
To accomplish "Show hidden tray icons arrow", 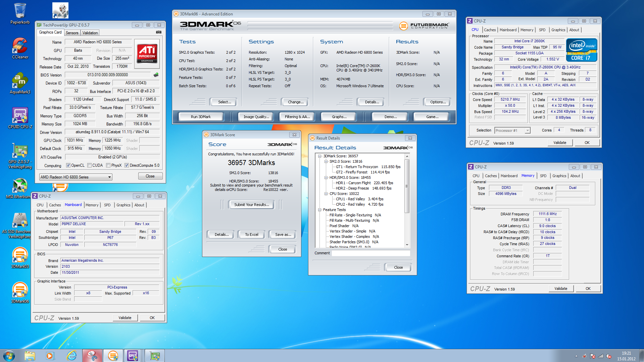I will 576,356.
